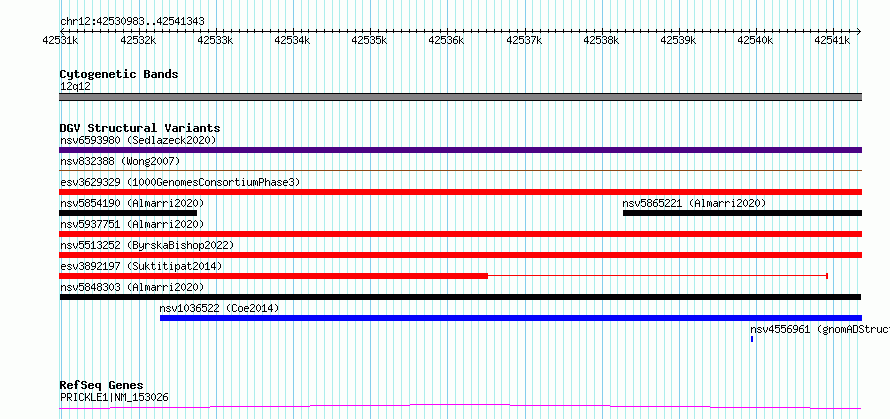Click the 42533k ruler tick label

215,40
